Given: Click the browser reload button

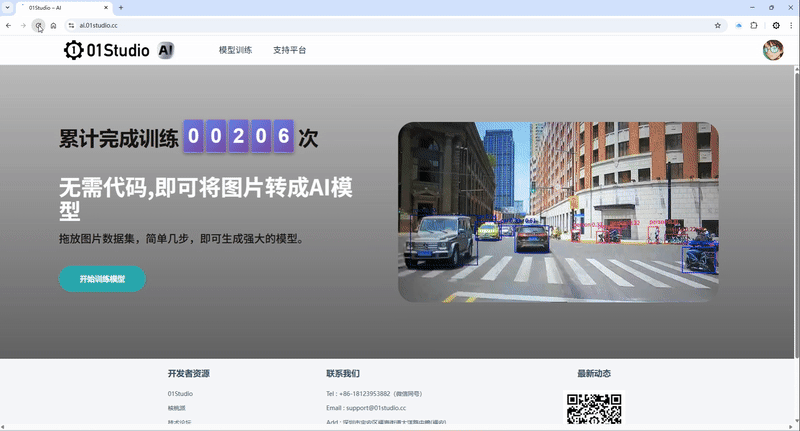Looking at the screenshot, I should click(38, 25).
